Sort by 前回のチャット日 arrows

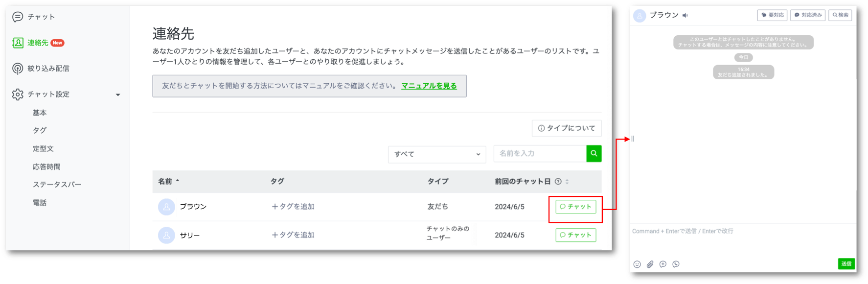click(567, 182)
